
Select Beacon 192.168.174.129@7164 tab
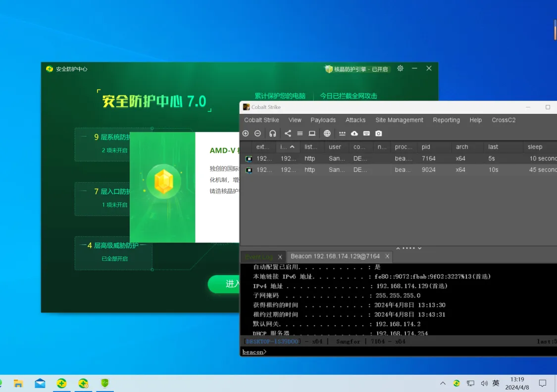point(335,256)
